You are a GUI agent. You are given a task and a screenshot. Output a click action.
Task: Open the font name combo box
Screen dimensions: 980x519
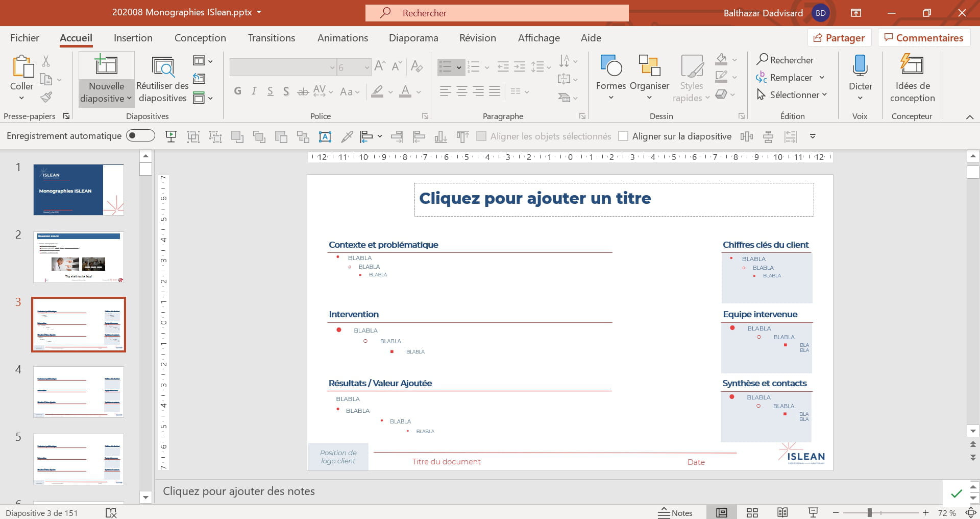click(x=282, y=67)
